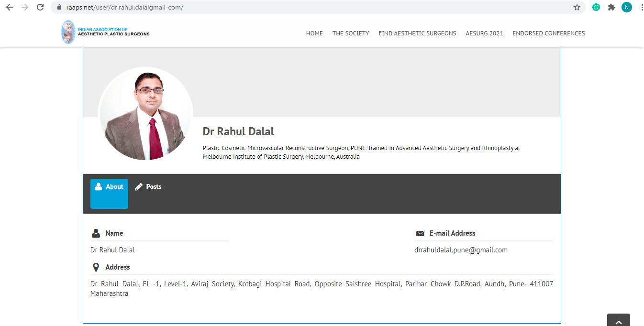644x326 pixels.
Task: Click the browser back arrow
Action: [10, 8]
